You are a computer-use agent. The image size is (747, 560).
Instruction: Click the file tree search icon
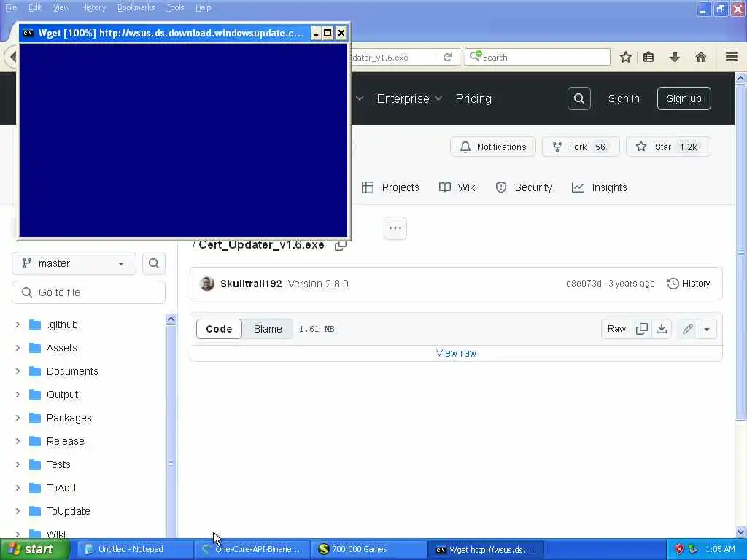click(153, 263)
